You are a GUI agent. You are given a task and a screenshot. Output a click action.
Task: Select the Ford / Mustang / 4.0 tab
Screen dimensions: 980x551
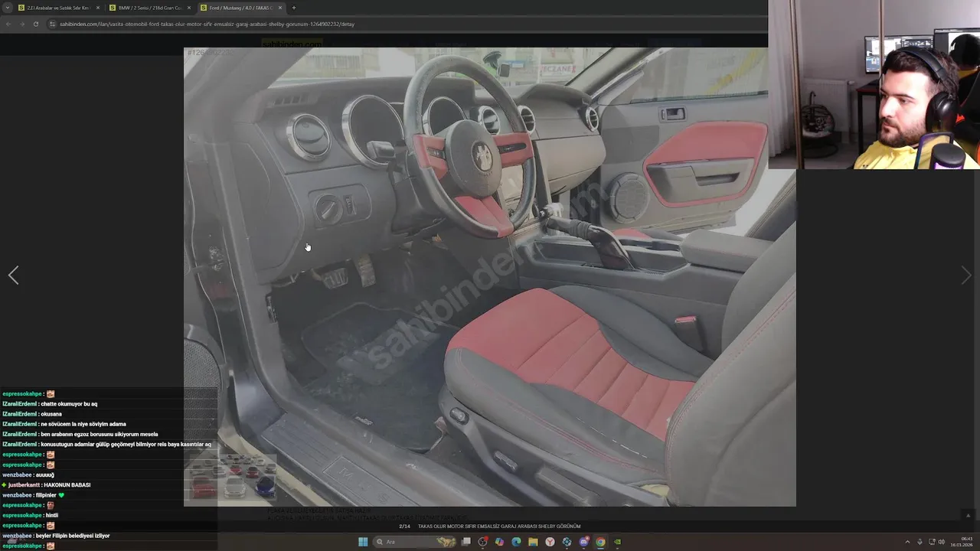pos(241,8)
